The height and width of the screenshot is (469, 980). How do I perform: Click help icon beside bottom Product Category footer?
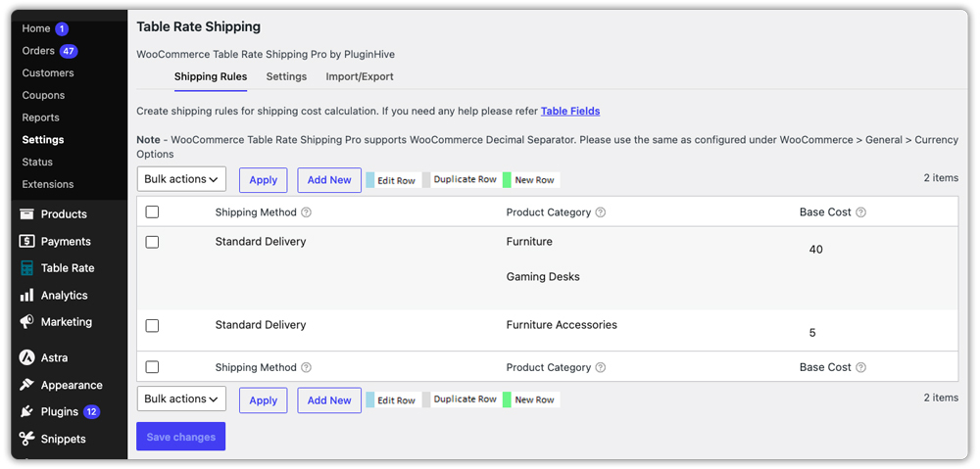(x=601, y=367)
